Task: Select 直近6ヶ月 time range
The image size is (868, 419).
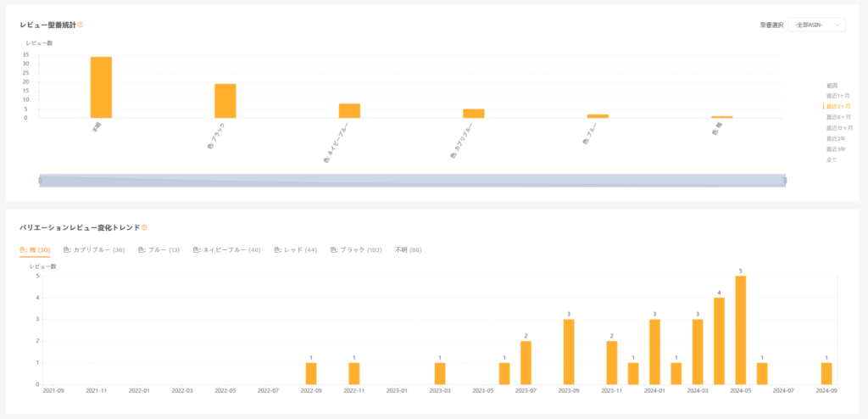Action: pos(838,117)
